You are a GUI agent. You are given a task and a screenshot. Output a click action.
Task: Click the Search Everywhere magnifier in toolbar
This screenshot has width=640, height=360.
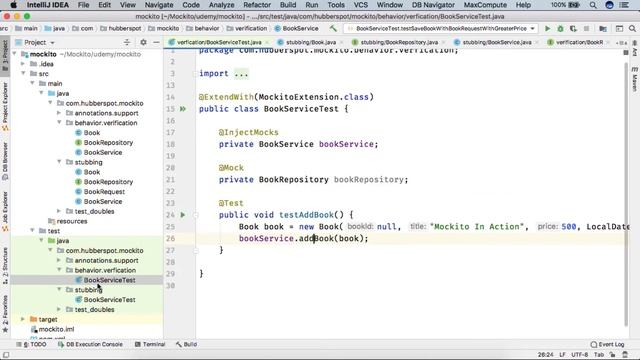click(632, 29)
